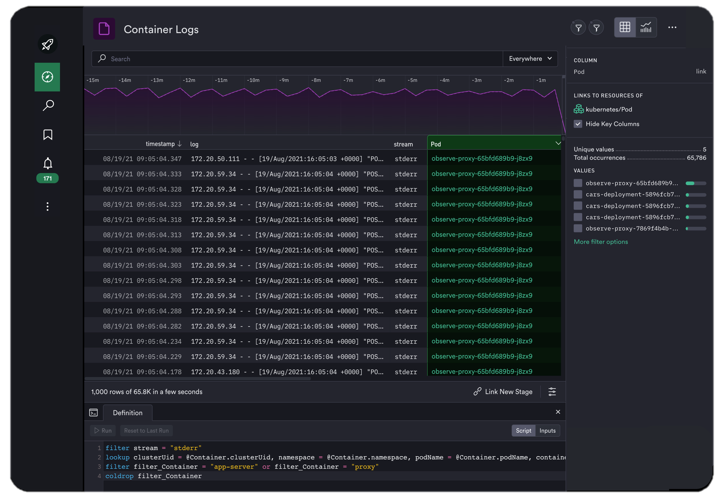Switch to Inputs mode
720x499 pixels.
547,431
